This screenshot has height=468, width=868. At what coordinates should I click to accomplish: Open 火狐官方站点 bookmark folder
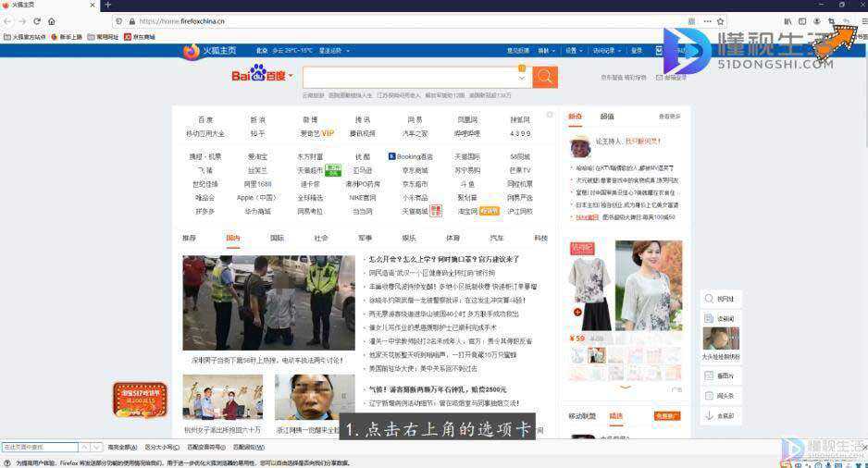(x=25, y=37)
